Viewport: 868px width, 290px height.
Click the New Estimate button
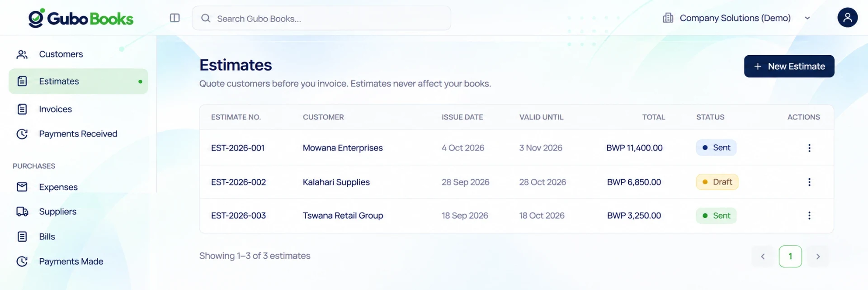point(789,67)
